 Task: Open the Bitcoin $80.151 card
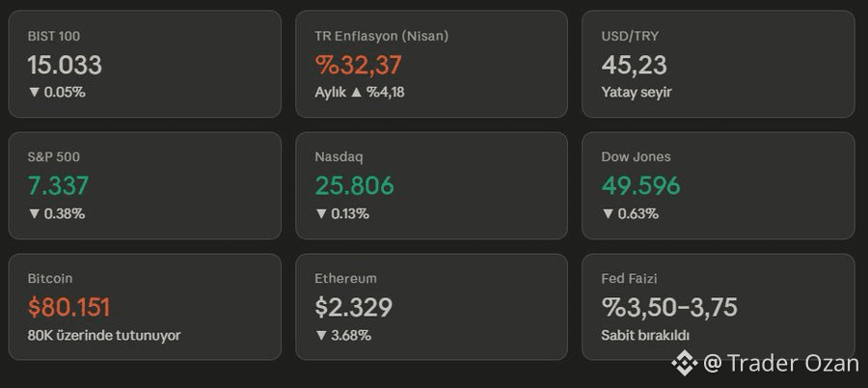click(145, 307)
